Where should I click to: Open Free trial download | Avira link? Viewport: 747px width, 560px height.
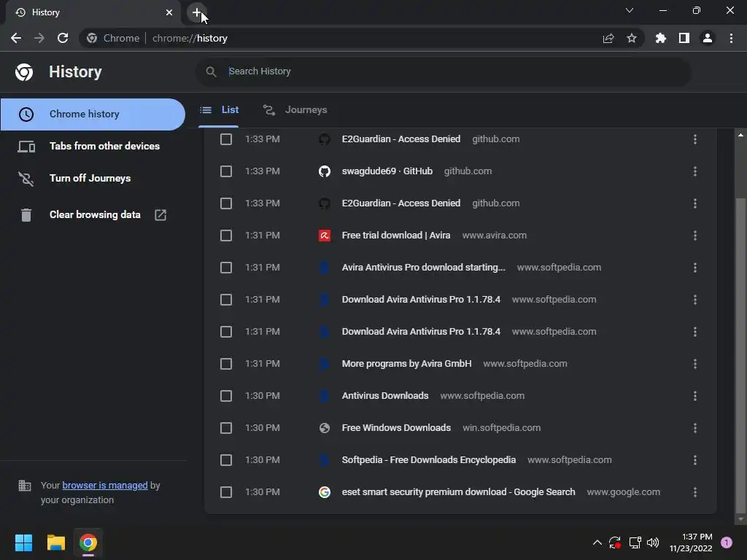(396, 236)
